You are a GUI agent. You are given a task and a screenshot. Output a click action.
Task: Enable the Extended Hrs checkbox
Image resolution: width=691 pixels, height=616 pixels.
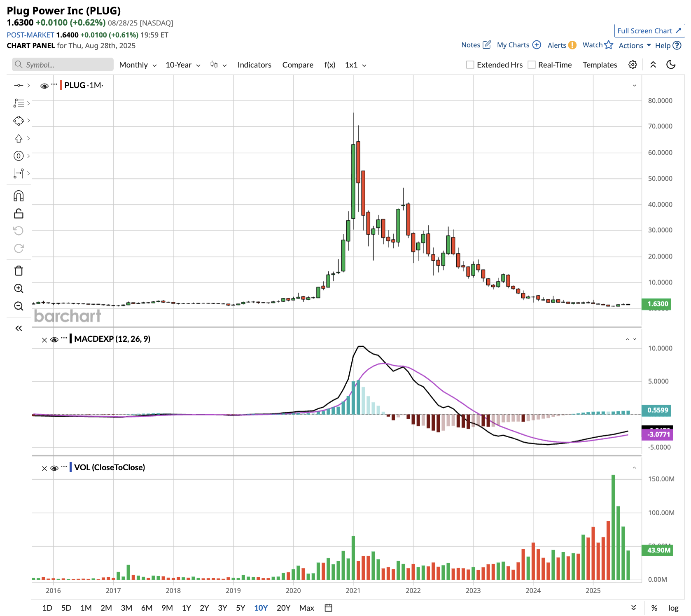[x=470, y=65]
